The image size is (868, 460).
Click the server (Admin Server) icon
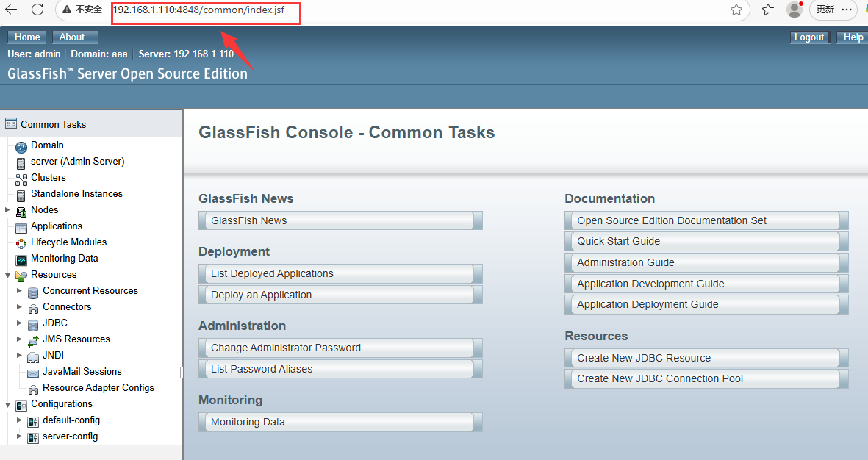tap(21, 163)
